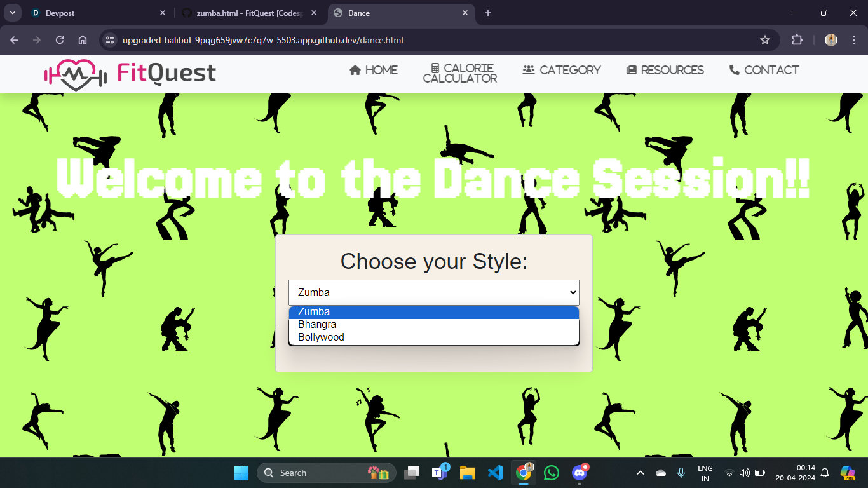Open a new browser tab

click(488, 13)
